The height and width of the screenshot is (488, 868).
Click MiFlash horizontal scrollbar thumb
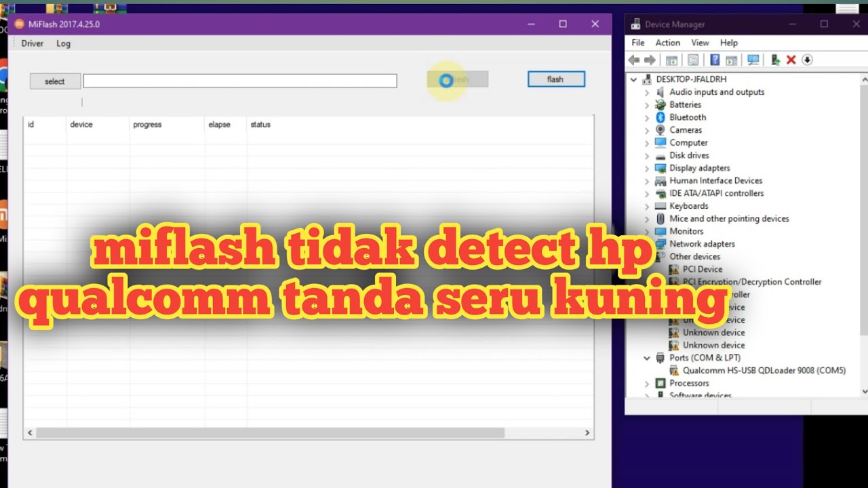pyautogui.click(x=270, y=432)
